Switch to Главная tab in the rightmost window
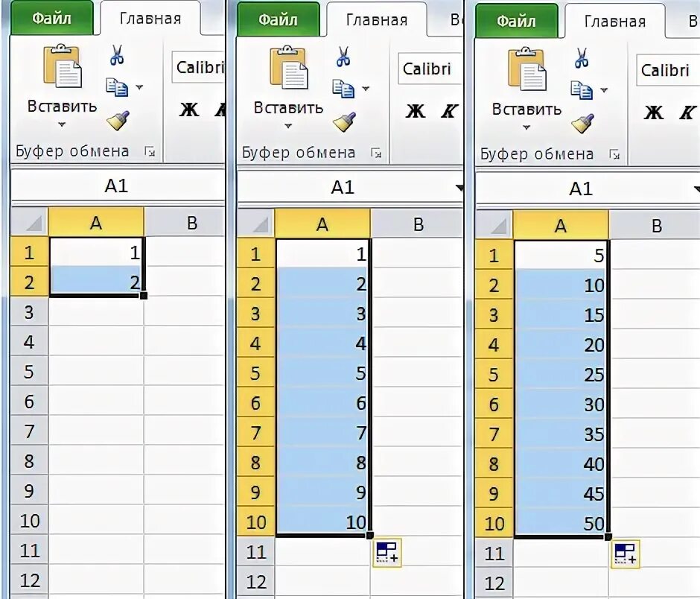The height and width of the screenshot is (599, 700). coord(615,21)
